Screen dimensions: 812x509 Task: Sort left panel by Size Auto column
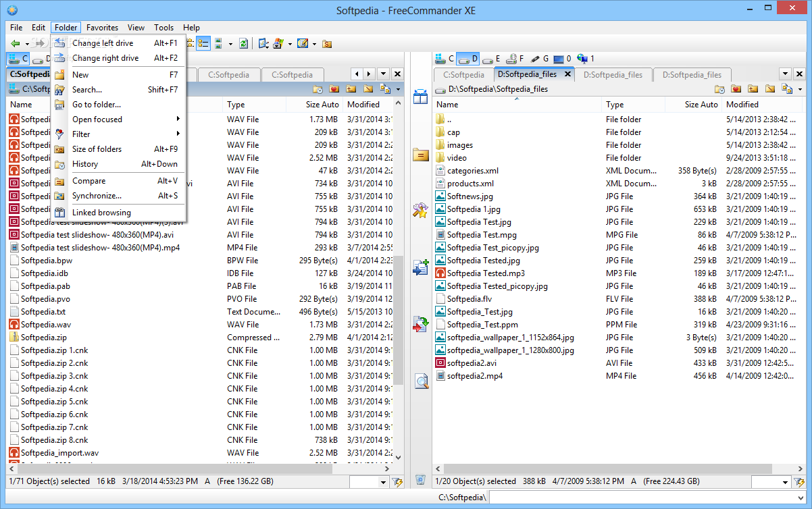pyautogui.click(x=314, y=105)
